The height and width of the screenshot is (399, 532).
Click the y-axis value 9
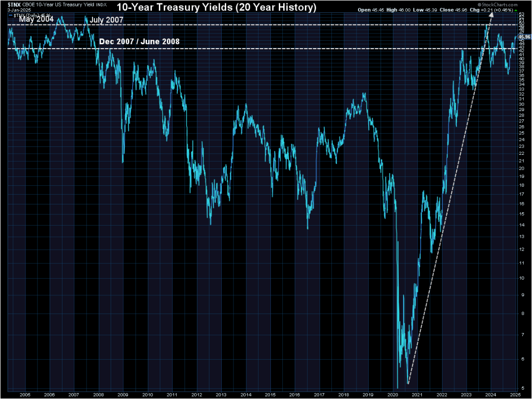pyautogui.click(x=523, y=295)
